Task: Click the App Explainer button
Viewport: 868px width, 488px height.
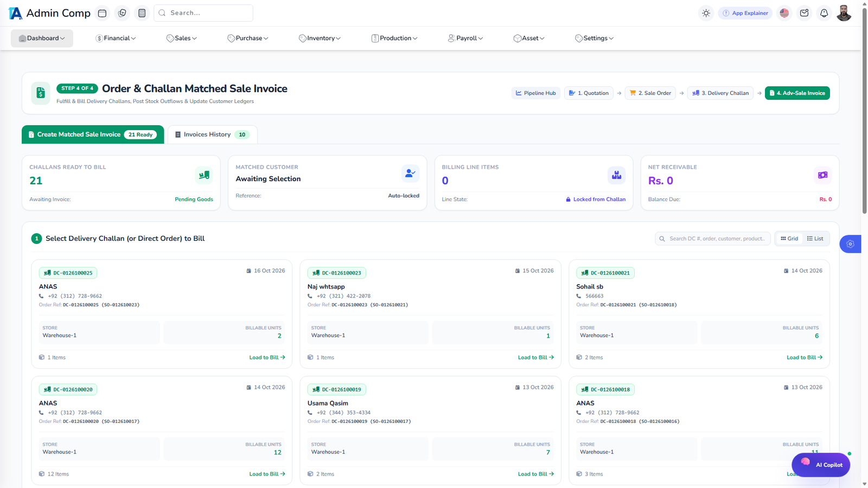Action: tap(745, 13)
